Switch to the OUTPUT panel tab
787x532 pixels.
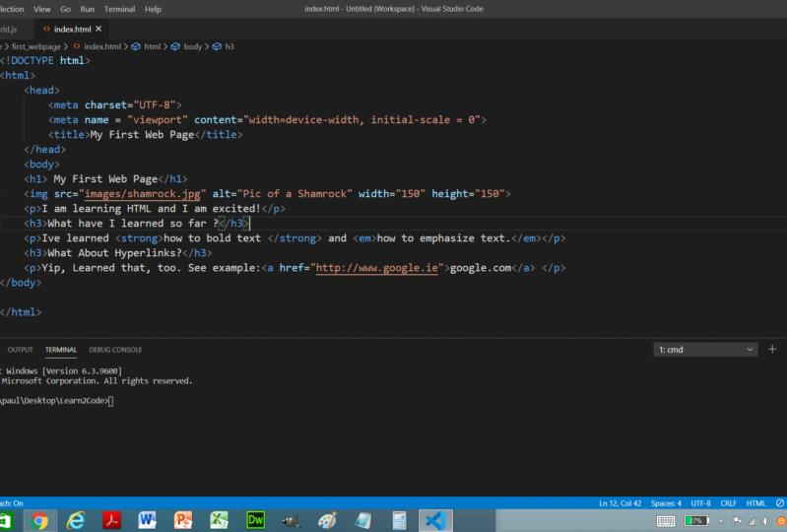[x=20, y=350]
